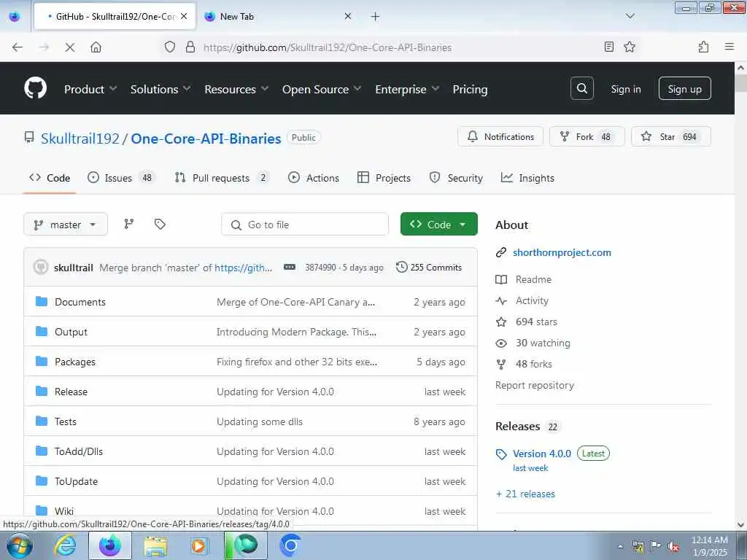Open the shorthornproject.com link

(x=562, y=252)
